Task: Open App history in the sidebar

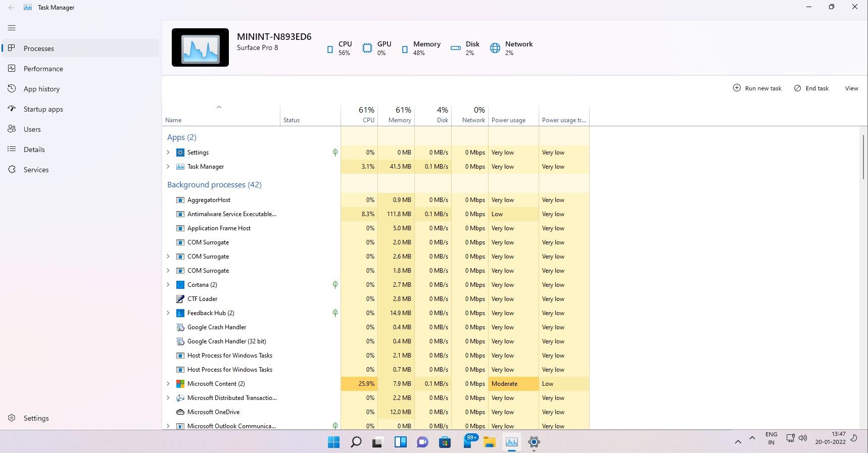Action: tap(41, 89)
